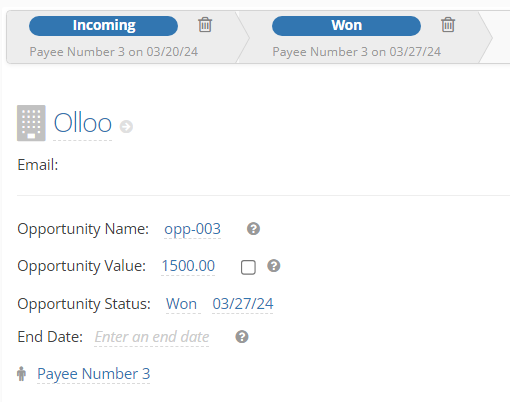Screen dimensions: 510x402
Task: Delete the Won stage with trash icon
Action: (448, 25)
